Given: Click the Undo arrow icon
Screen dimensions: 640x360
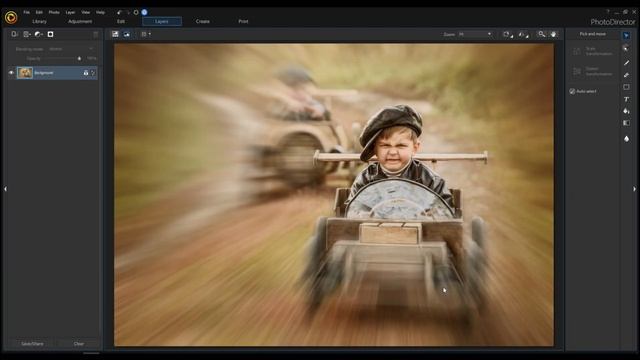Looking at the screenshot, I should [120, 12].
